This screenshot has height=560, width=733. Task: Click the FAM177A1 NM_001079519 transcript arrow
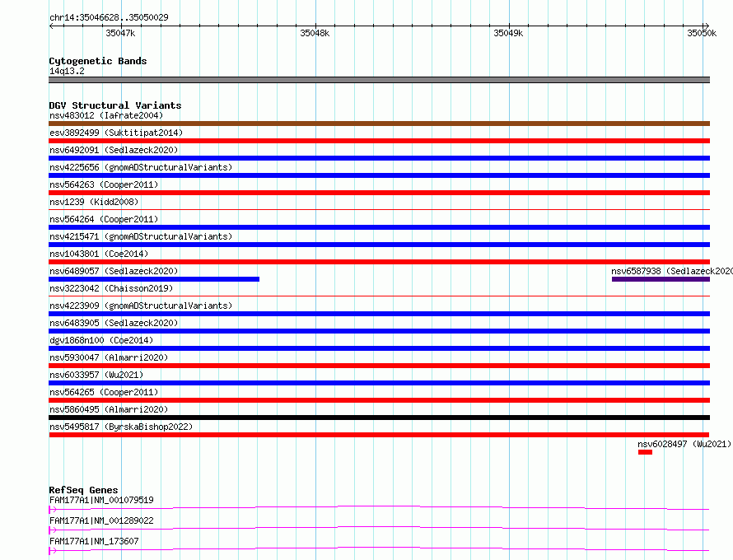[53, 509]
